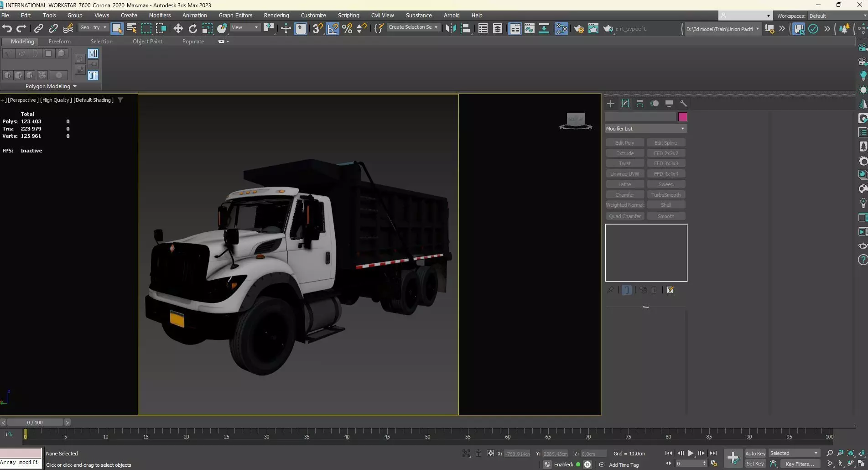
Task: Open the Create command panel tab
Action: (x=611, y=104)
